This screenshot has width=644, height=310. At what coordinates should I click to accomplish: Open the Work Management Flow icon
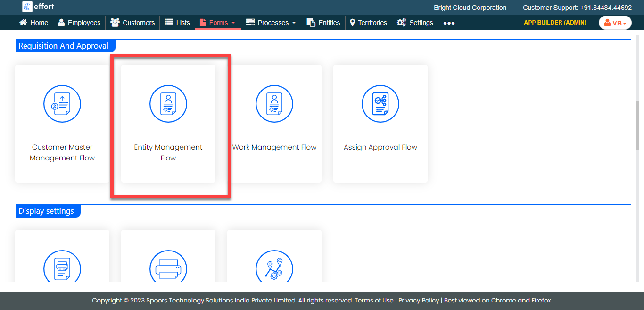(x=274, y=104)
